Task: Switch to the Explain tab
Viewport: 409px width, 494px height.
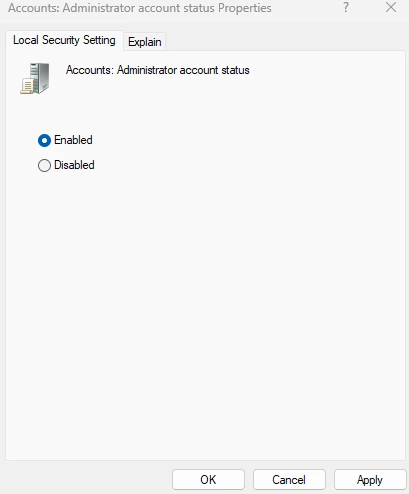Action: [145, 42]
